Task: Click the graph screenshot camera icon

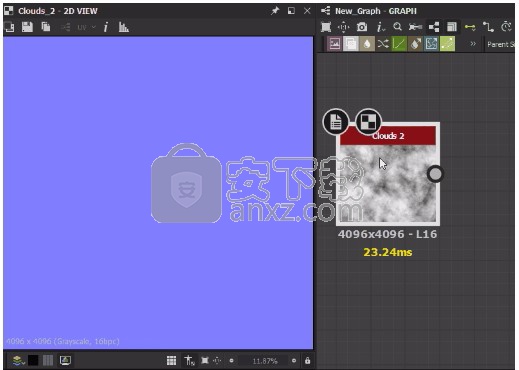Action: 362,27
